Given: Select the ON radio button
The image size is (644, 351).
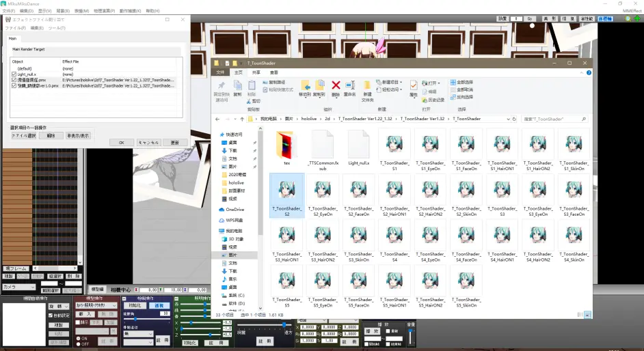Looking at the screenshot, I should (79, 339).
